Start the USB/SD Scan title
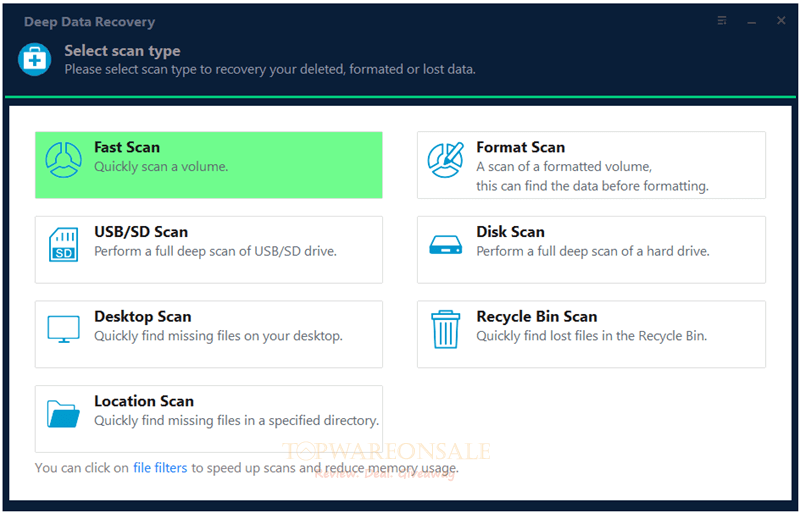The image size is (800, 513). (x=141, y=232)
